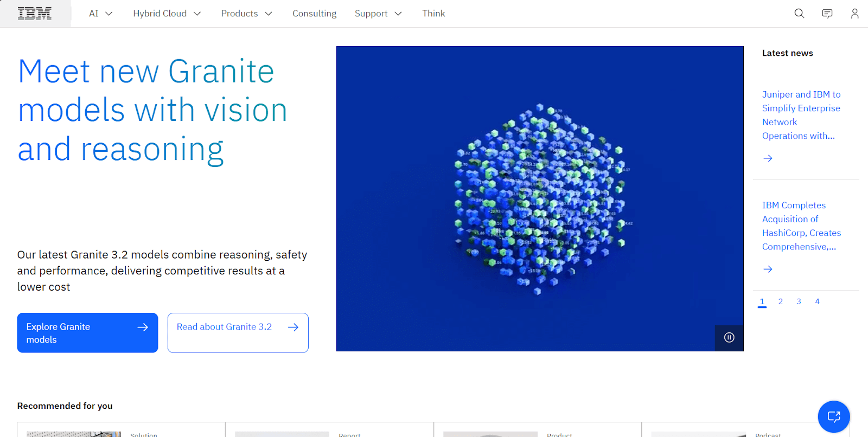This screenshot has height=437, width=868.
Task: Click arrow under Juniper and IBM news
Action: pos(768,158)
